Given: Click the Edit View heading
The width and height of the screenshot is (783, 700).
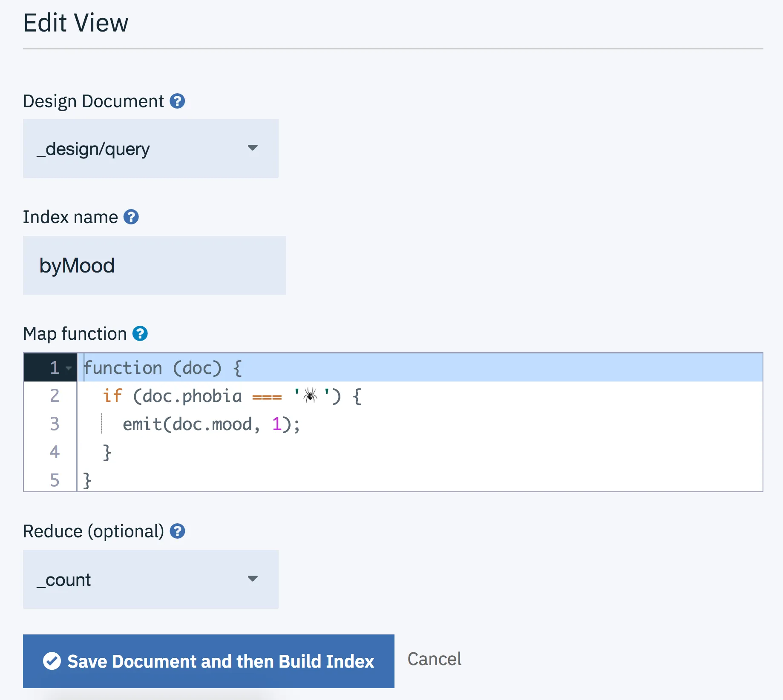Looking at the screenshot, I should (x=76, y=23).
